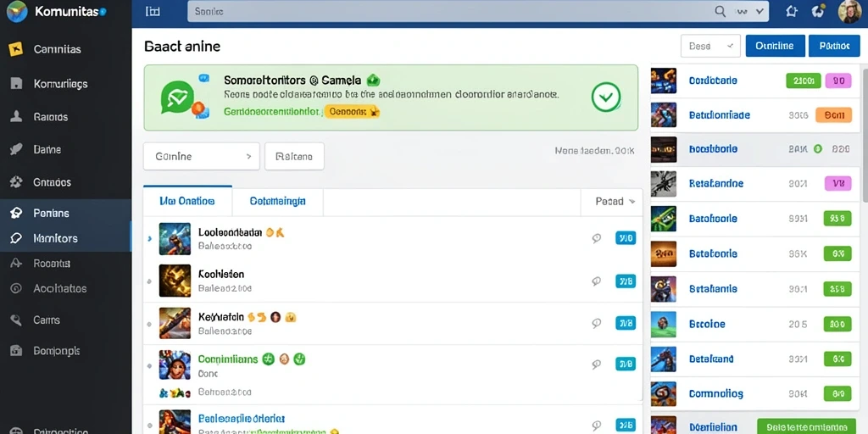
Task: Toggle the green dot on Boodbborie row
Action: pos(818,149)
